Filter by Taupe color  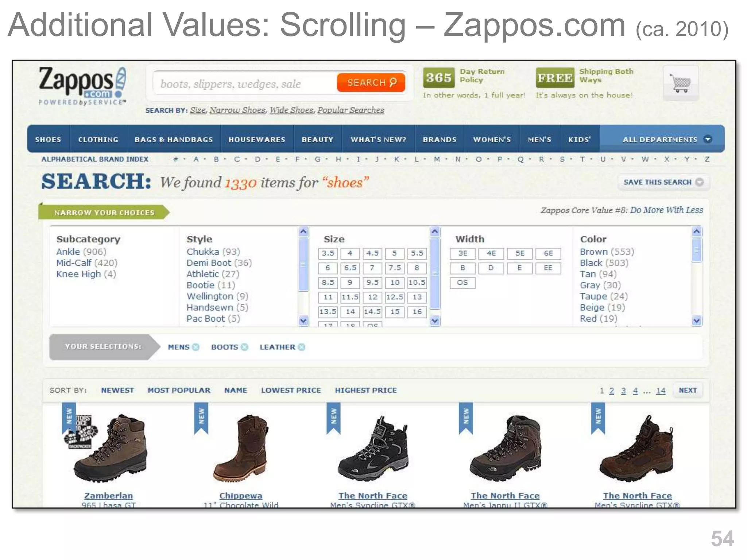604,296
